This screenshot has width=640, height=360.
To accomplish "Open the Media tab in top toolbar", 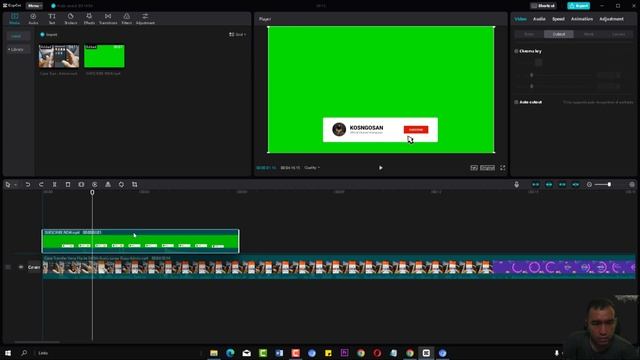I will pos(14,18).
